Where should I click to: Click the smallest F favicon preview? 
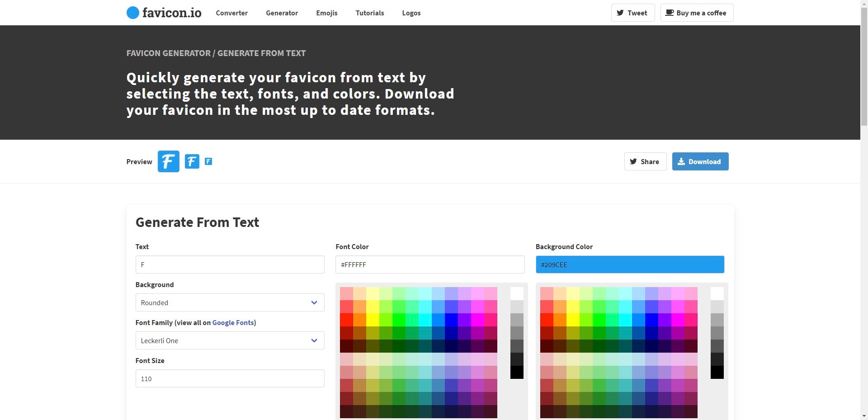click(x=208, y=161)
